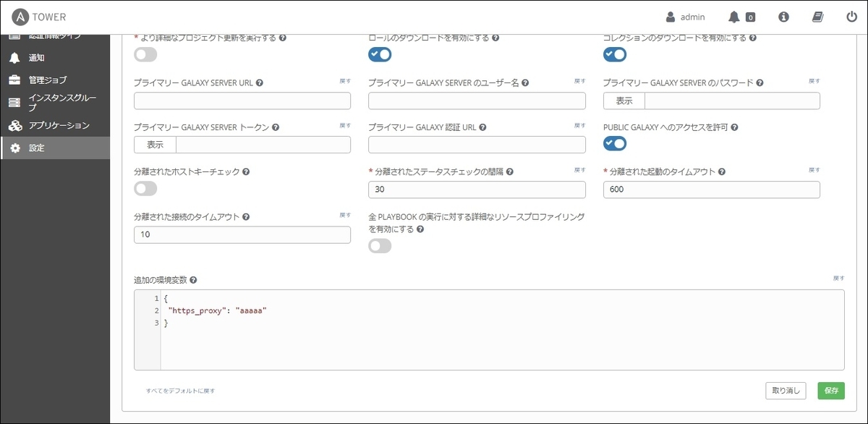Viewport: 868px width, 424px height.
Task: Open 通知 in the sidebar
Action: click(x=55, y=58)
